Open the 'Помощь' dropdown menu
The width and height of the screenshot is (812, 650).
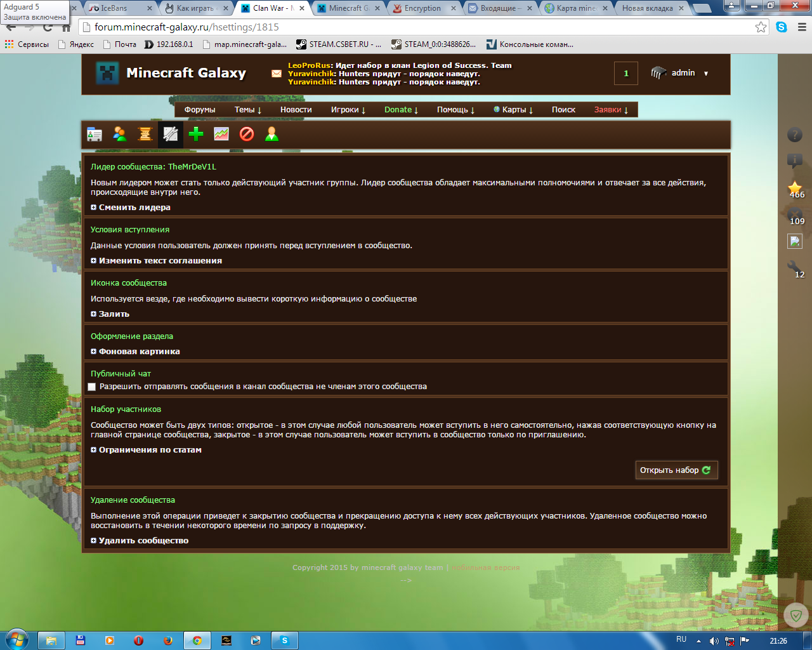(455, 110)
